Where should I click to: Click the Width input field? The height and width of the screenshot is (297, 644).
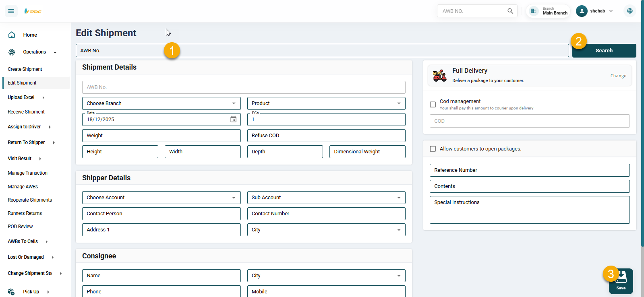point(203,152)
